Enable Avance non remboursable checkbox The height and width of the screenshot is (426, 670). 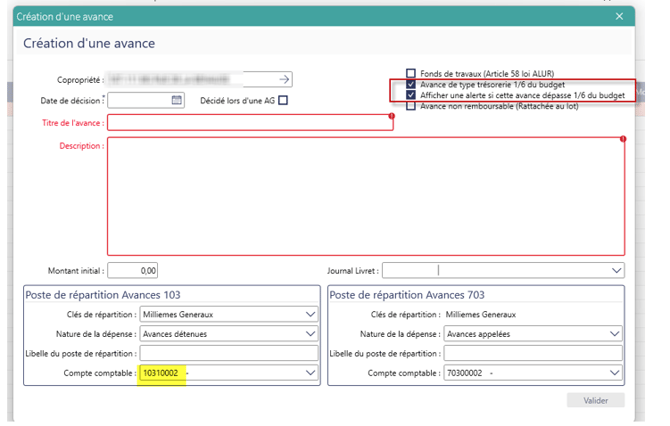point(411,106)
